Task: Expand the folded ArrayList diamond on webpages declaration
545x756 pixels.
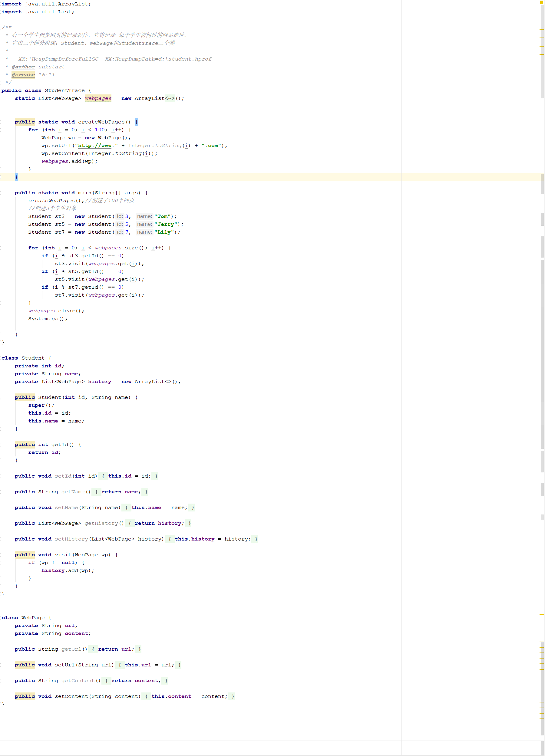Action: coord(170,98)
